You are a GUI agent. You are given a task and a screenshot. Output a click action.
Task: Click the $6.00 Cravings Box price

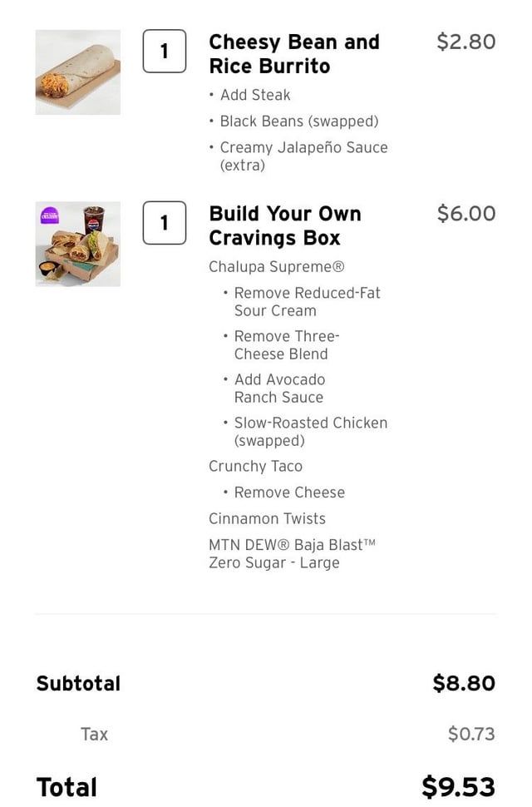click(x=465, y=213)
